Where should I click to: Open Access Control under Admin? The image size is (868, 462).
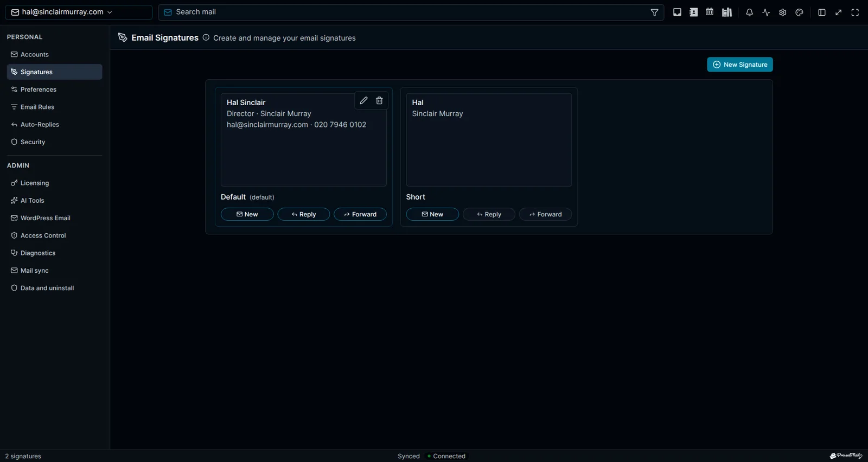tap(54, 235)
